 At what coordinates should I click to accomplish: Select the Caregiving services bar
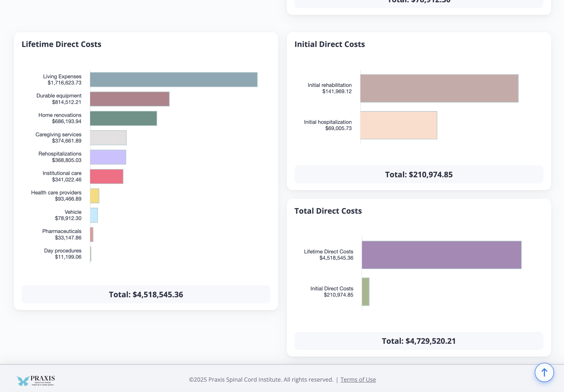pyautogui.click(x=108, y=138)
